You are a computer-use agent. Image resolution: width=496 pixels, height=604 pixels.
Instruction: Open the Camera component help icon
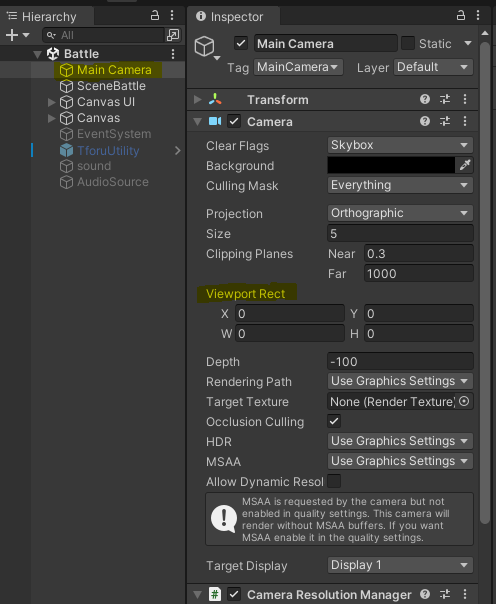(425, 121)
